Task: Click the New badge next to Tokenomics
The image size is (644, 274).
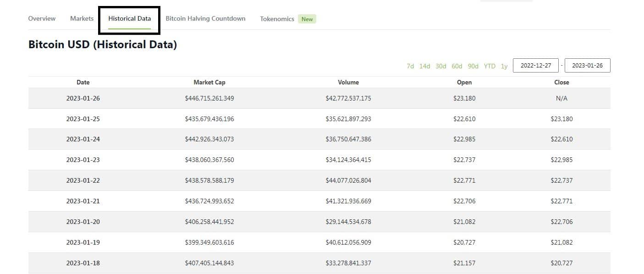Action: 307,19
